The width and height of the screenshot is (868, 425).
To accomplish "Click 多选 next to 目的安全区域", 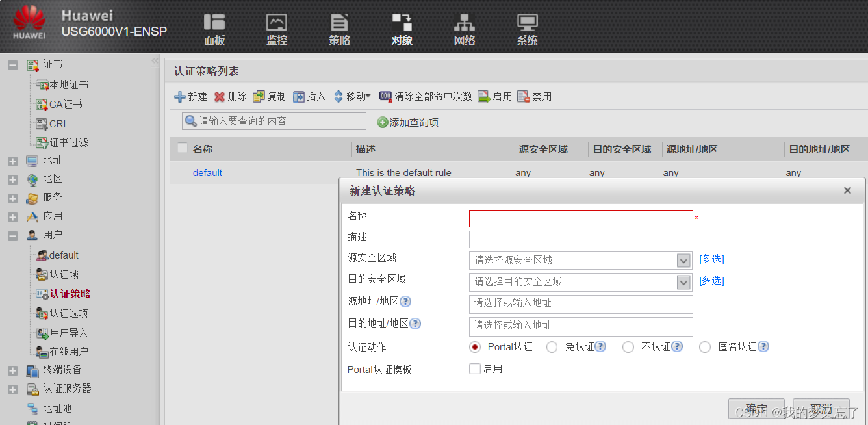I will point(711,281).
